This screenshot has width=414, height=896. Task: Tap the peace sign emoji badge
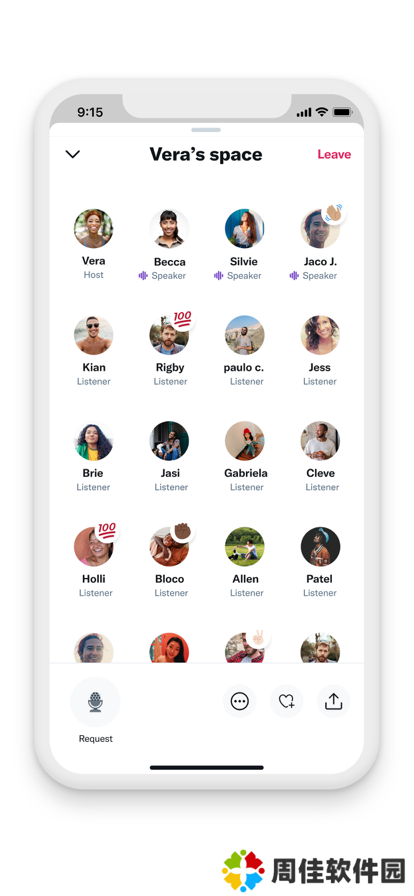(258, 637)
